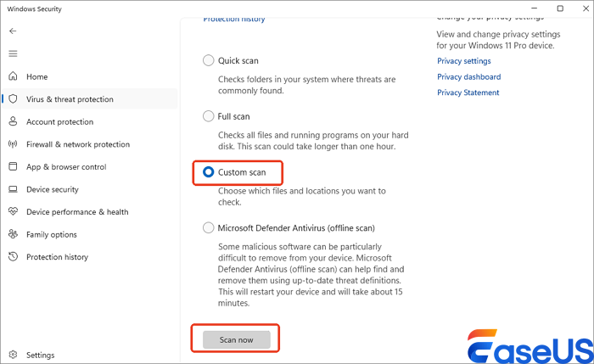Select the Microsoft Defender offline scan option
The image size is (594, 364).
tap(209, 227)
